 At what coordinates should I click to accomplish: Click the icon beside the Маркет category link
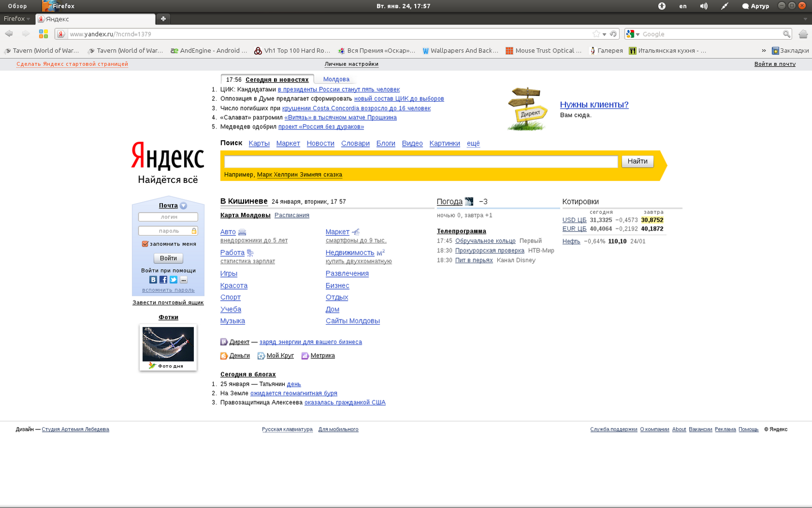click(x=356, y=232)
